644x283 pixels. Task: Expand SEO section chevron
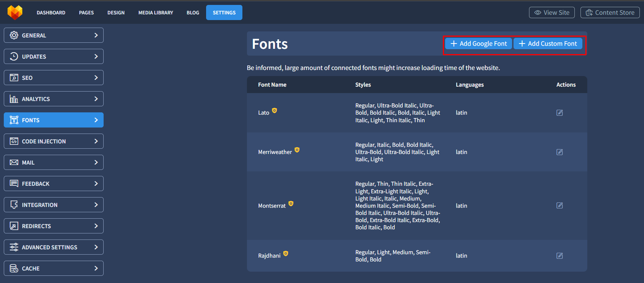(96, 78)
